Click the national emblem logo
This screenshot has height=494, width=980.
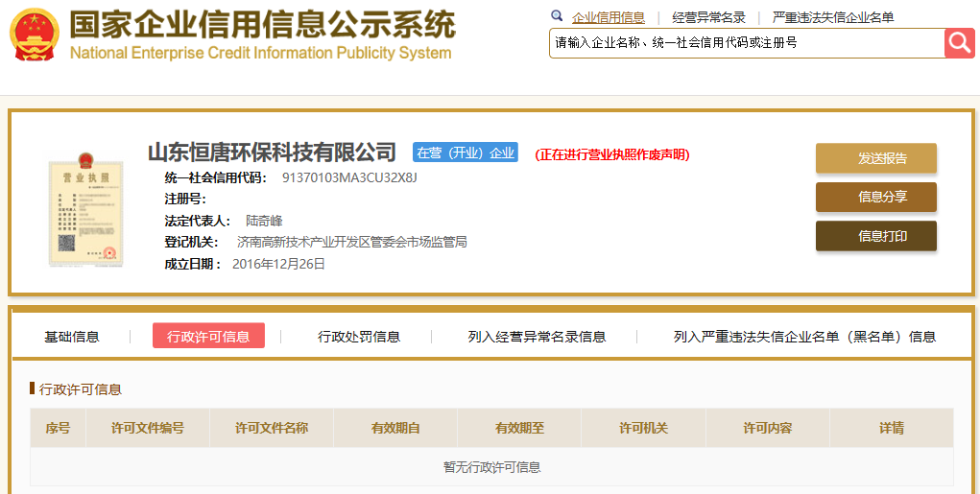[35, 35]
